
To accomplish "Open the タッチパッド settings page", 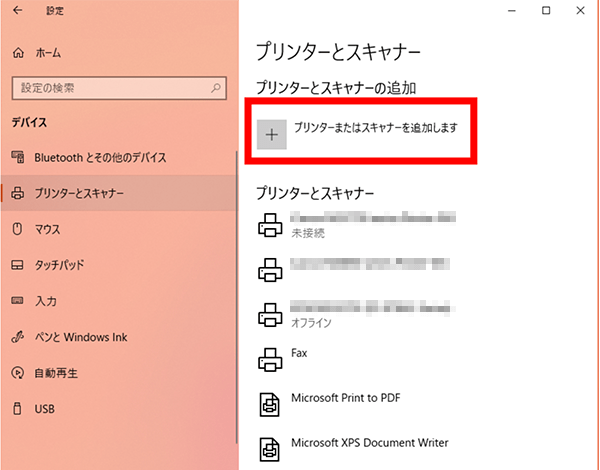I will point(119,265).
